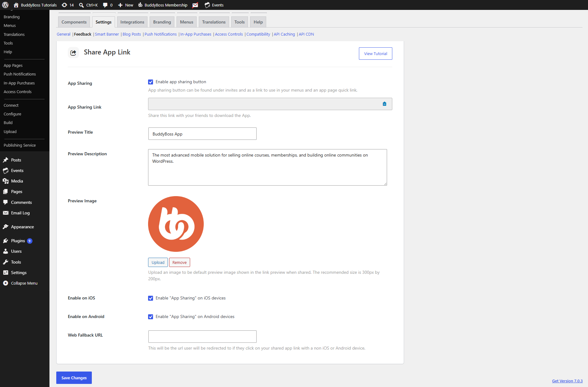Open the mail envelope icon in admin bar
This screenshot has width=588, height=387.
pos(195,5)
